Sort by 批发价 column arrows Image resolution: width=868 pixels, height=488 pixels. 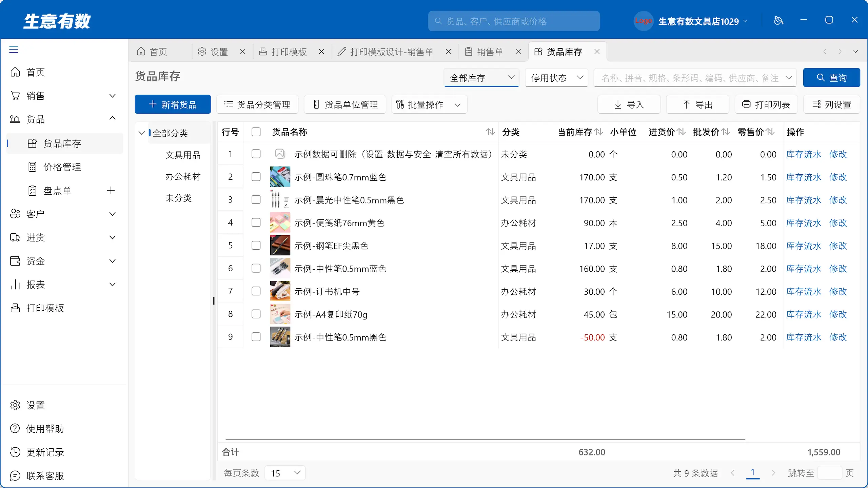tap(726, 132)
